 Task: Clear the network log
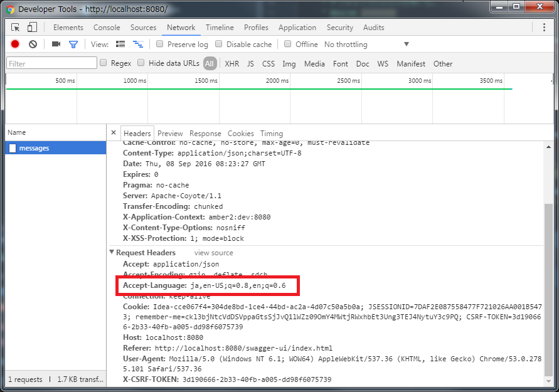click(x=33, y=45)
